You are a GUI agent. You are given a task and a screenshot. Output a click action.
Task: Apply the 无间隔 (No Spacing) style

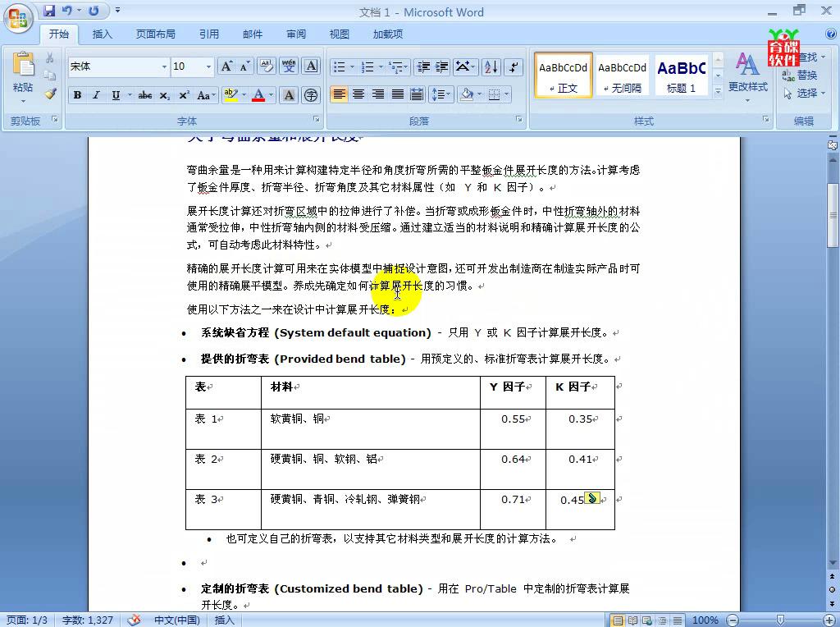[622, 75]
